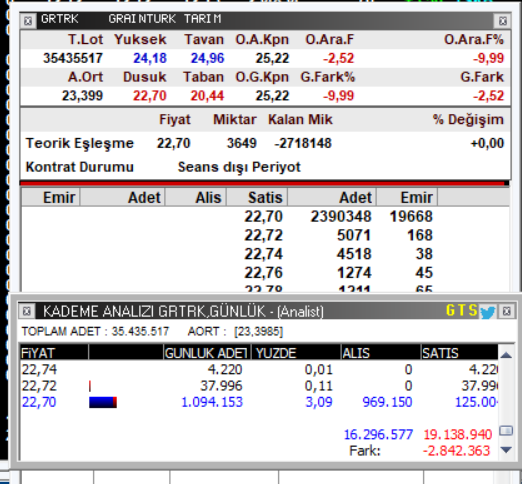522x484 pixels.
Task: Select the 22,70 sell price row in order book
Action: point(265,216)
